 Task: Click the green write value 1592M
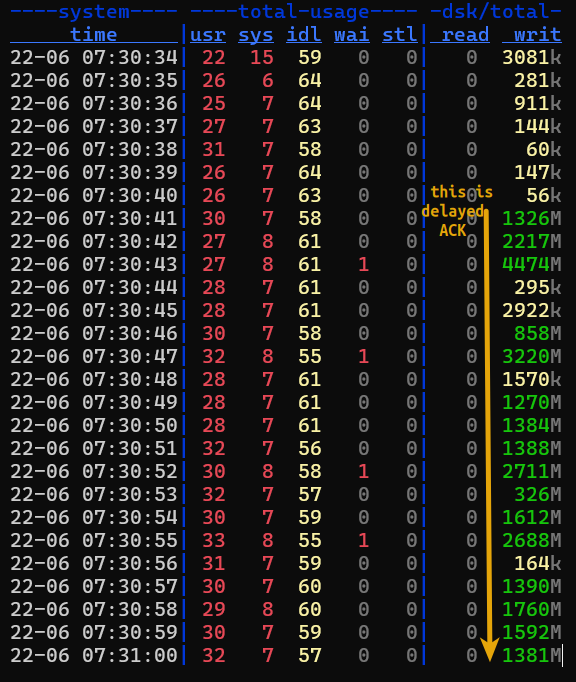click(x=532, y=632)
